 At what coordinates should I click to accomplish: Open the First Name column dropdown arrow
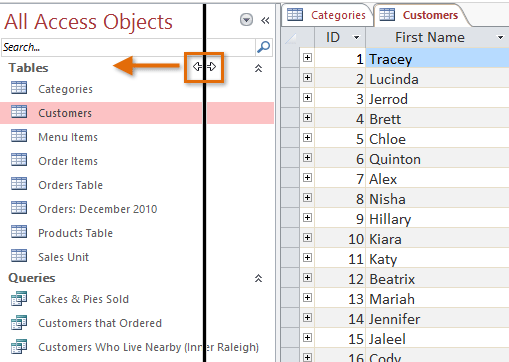pyautogui.click(x=500, y=37)
